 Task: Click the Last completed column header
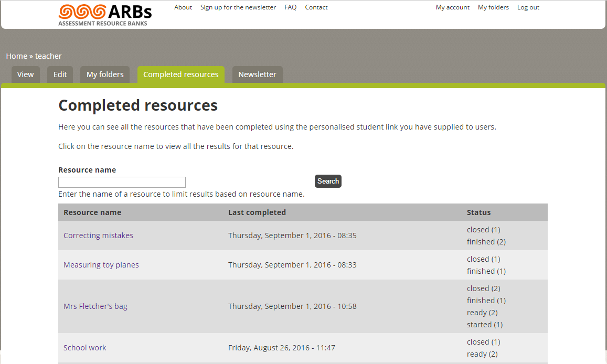pos(257,212)
